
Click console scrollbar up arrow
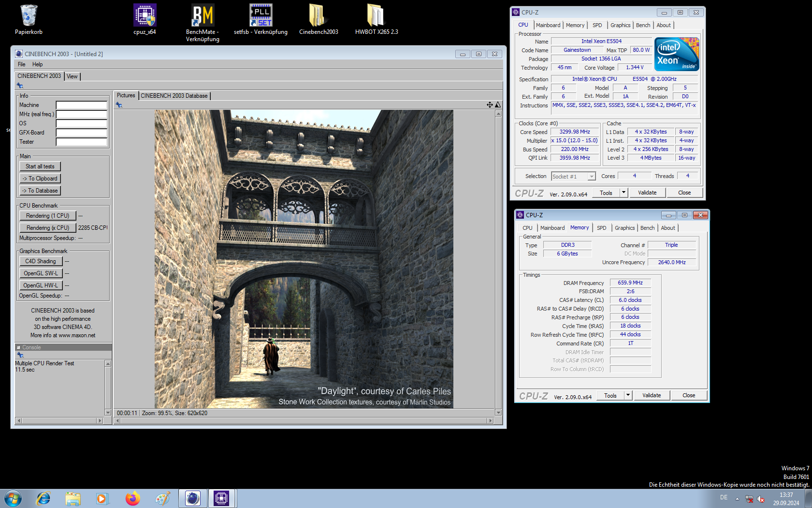(108, 363)
